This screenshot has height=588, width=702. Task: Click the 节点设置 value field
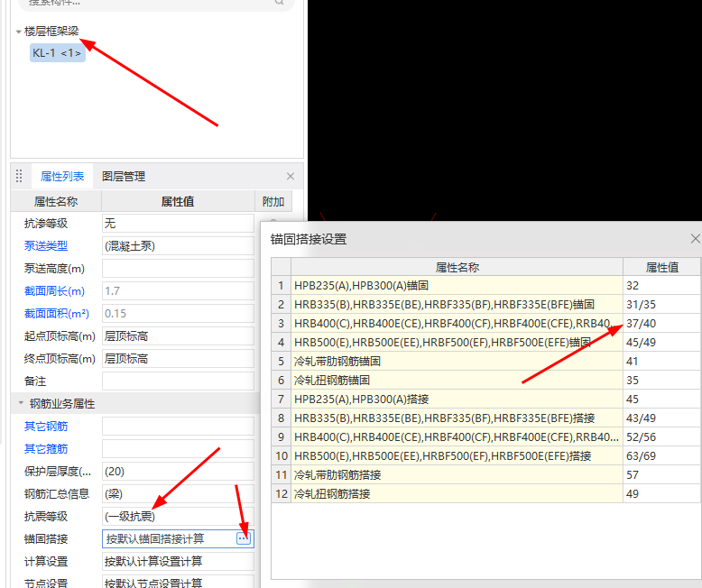178,583
